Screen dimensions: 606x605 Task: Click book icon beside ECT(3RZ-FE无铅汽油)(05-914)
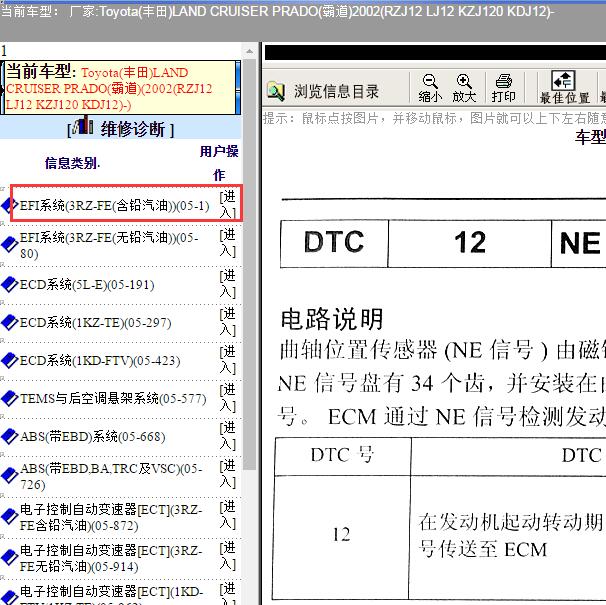[9, 558]
